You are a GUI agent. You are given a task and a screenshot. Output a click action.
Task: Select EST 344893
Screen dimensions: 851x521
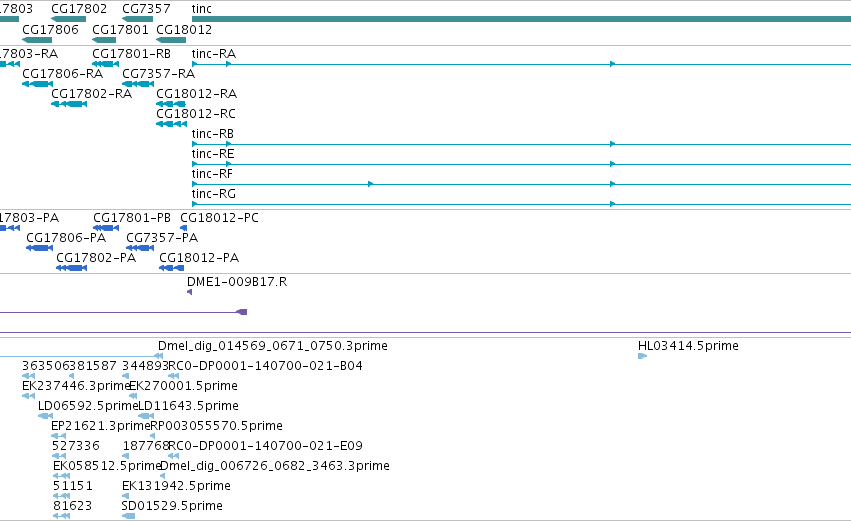click(145, 366)
